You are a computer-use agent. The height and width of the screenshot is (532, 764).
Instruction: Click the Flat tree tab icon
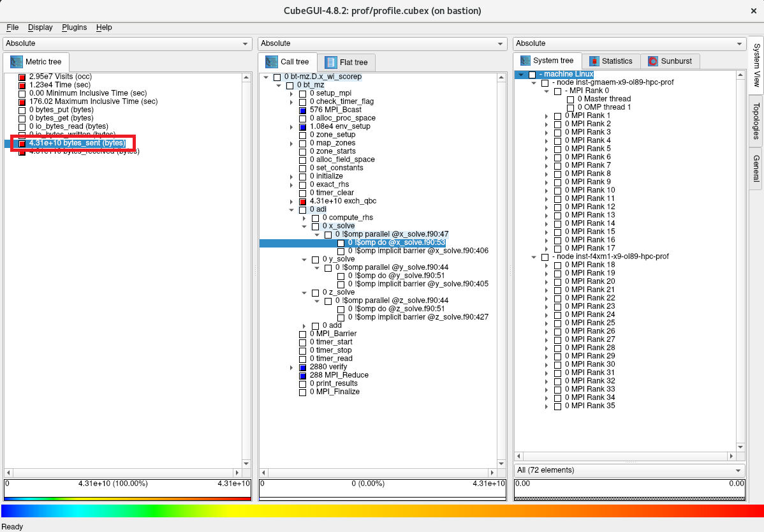tap(330, 62)
